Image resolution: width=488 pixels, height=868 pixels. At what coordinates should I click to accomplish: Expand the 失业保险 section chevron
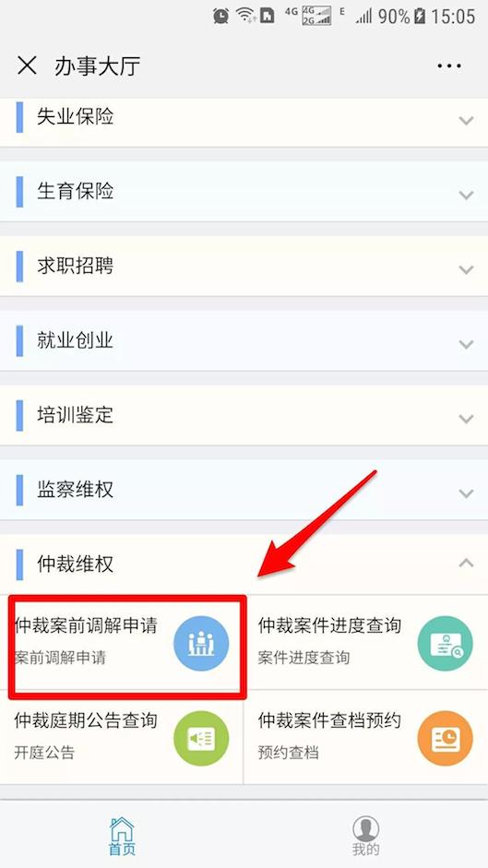[467, 120]
